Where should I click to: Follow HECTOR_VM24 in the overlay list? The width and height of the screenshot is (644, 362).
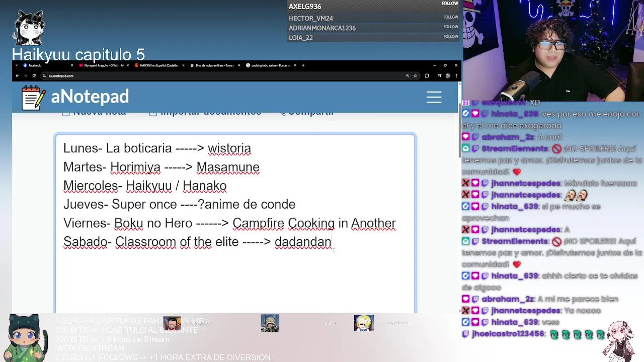pos(451,17)
